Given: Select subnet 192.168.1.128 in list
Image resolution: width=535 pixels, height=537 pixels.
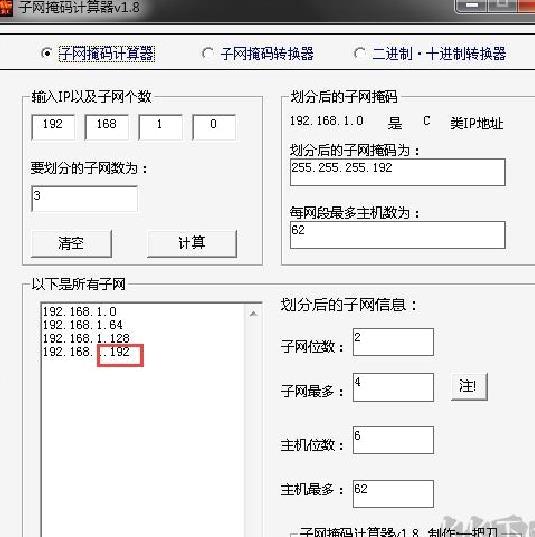Looking at the screenshot, I should (x=86, y=338).
